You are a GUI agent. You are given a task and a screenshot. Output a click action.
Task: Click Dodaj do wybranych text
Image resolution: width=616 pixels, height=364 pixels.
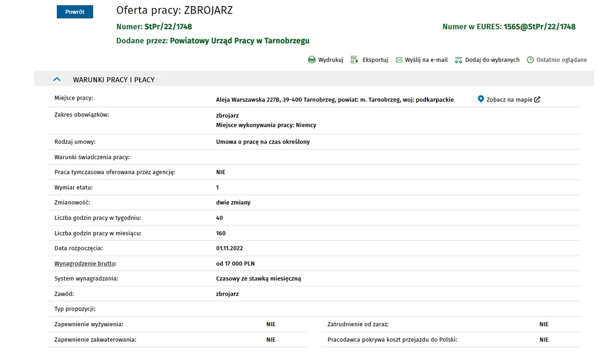click(x=492, y=60)
